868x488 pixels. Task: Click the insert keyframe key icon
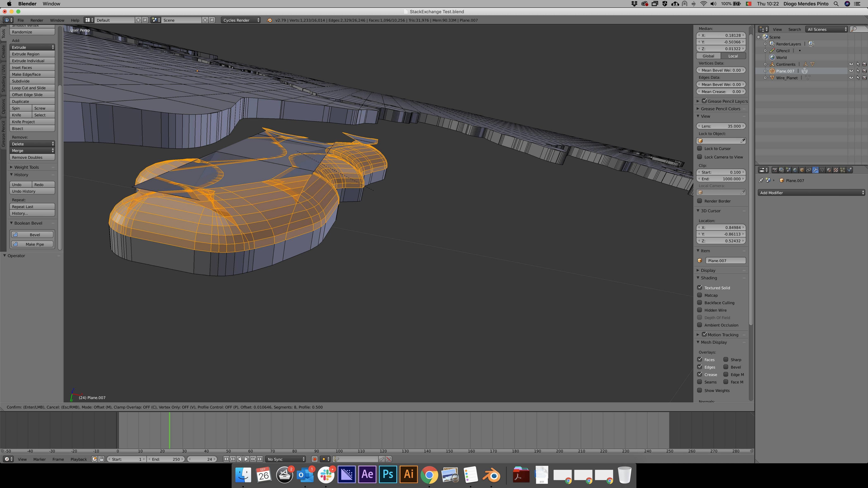click(x=382, y=459)
